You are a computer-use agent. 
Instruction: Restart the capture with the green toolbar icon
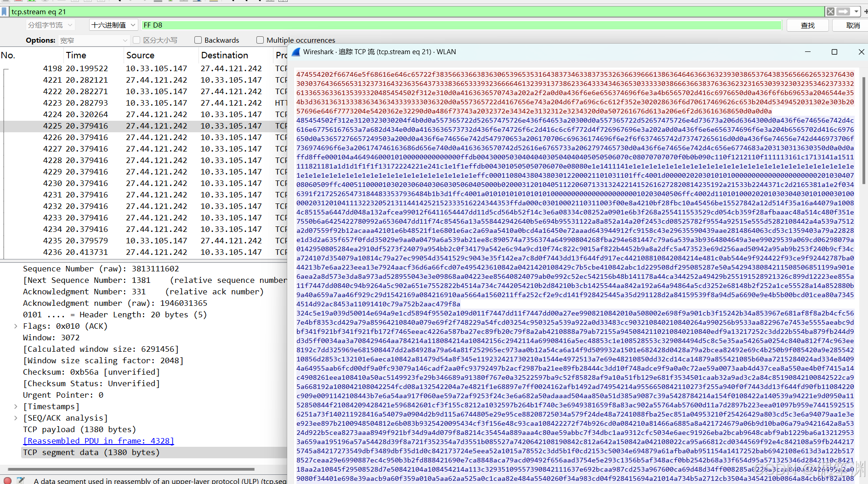pyautogui.click(x=31, y=1)
